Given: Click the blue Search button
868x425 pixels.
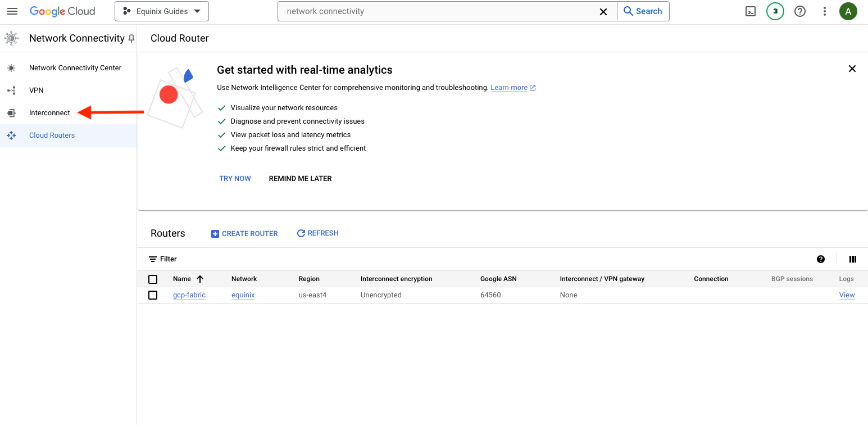Looking at the screenshot, I should pyautogui.click(x=643, y=11).
